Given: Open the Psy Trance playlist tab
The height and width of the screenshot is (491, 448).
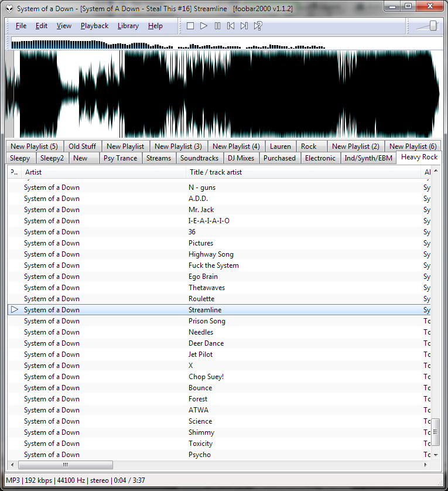Looking at the screenshot, I should tap(121, 158).
